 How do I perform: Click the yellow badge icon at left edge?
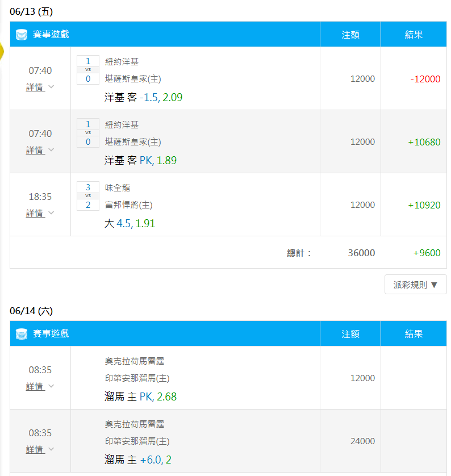(x=2, y=51)
